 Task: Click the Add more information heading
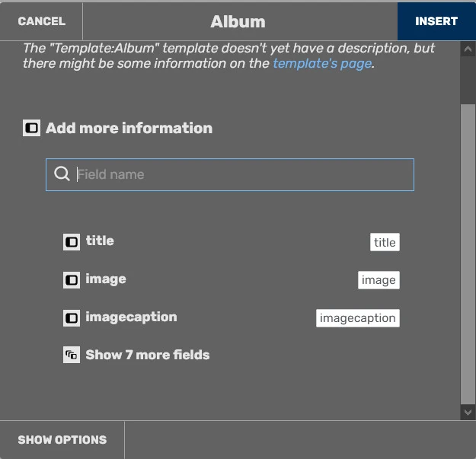129,128
